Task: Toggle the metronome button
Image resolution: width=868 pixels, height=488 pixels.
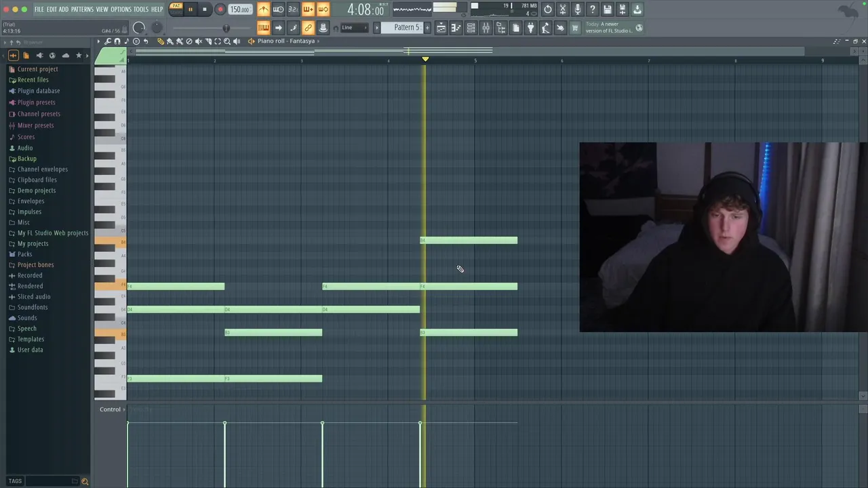Action: [264, 9]
